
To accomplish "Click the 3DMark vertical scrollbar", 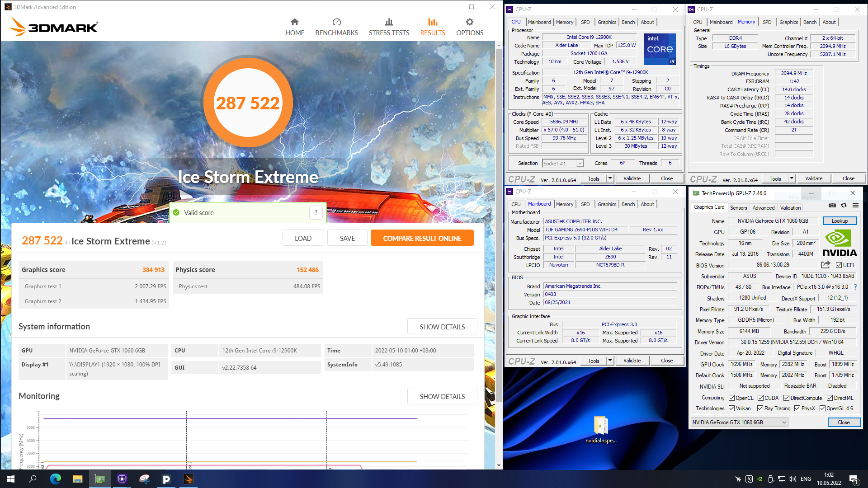I will 499,225.
